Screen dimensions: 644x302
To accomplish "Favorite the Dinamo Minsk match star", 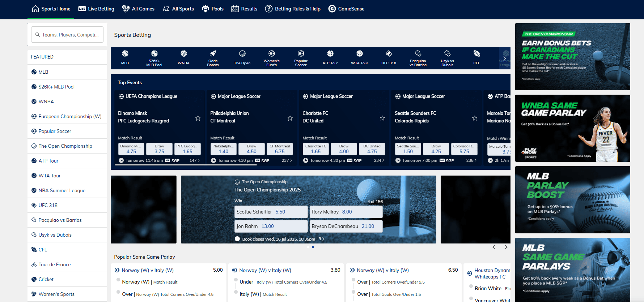I will [x=198, y=118].
